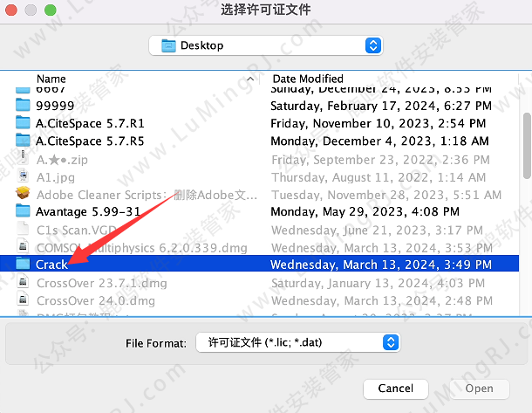The image size is (532, 413).
Task: Click the 99999 folder icon
Action: click(23, 106)
